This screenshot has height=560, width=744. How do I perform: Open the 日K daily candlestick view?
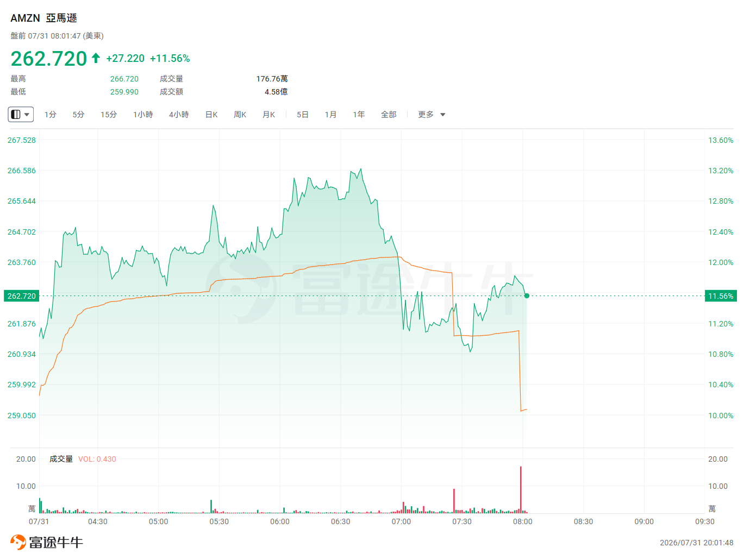211,115
